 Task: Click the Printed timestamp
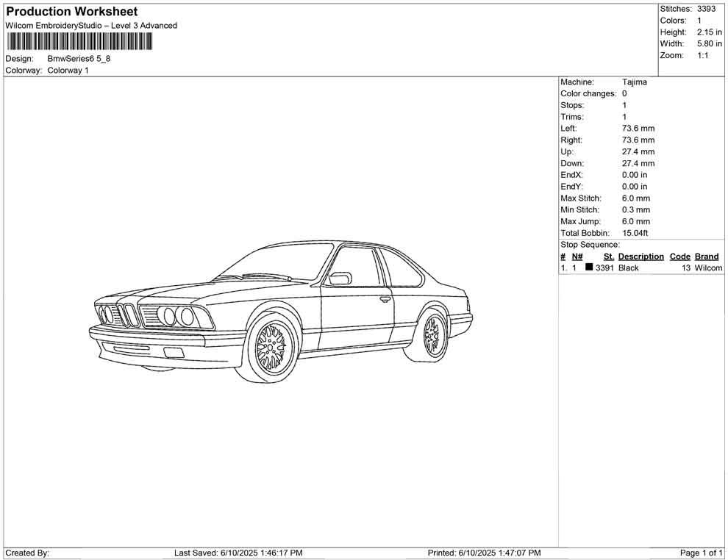485,553
